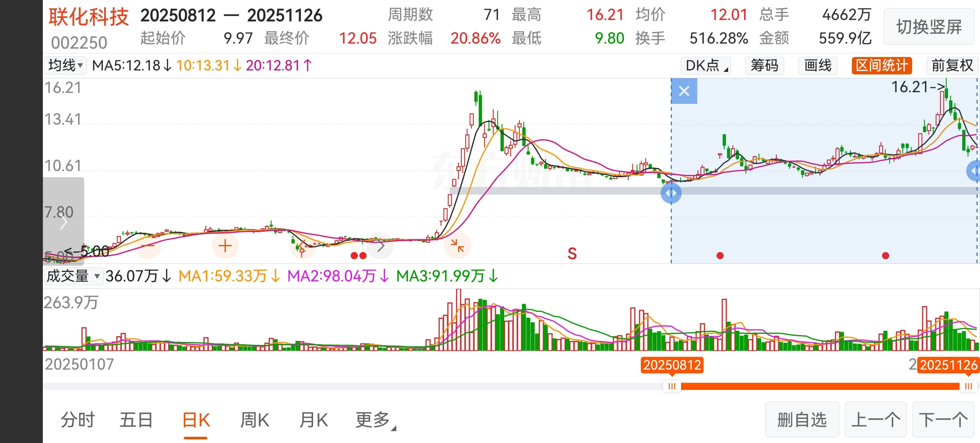Toggle 画线 drawing line mode
This screenshot has width=980, height=443.
pyautogui.click(x=817, y=65)
